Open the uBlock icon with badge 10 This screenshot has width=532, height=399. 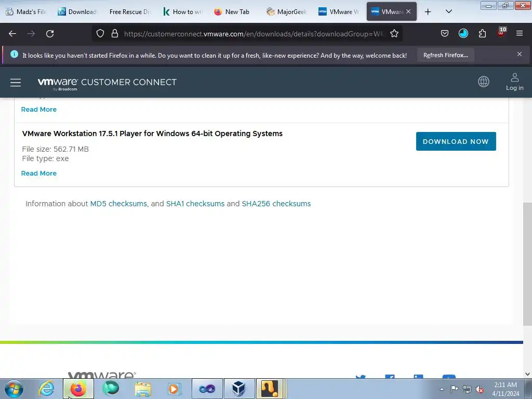501,33
